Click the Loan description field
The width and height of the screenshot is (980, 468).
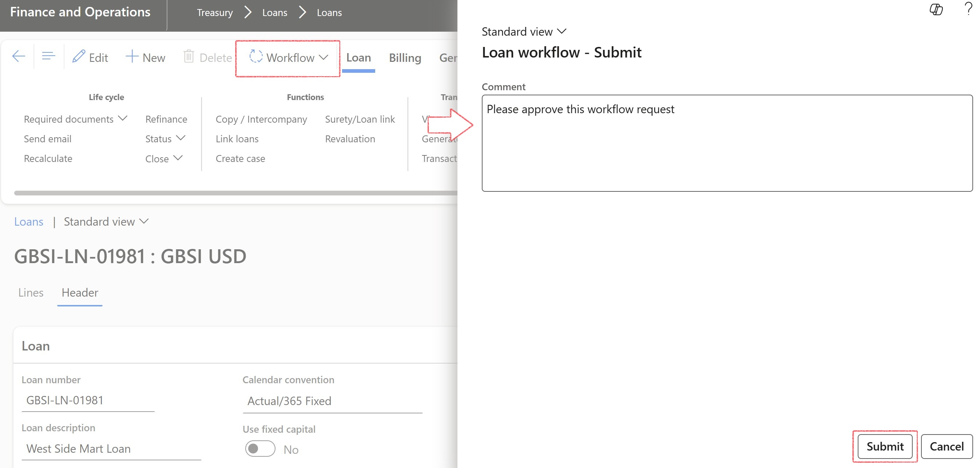(x=111, y=449)
